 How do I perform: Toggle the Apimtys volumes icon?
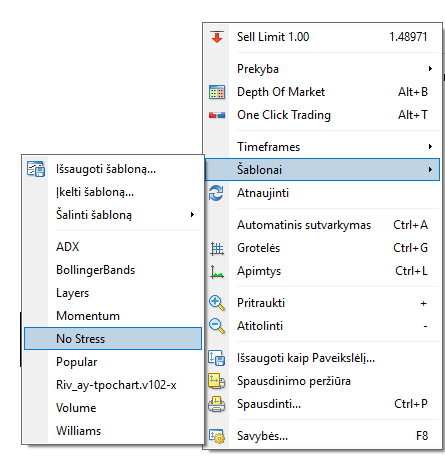click(x=217, y=272)
